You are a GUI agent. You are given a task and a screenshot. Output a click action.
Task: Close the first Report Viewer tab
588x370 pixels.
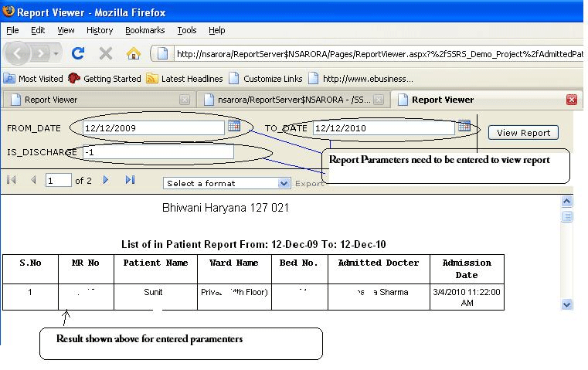tap(184, 100)
